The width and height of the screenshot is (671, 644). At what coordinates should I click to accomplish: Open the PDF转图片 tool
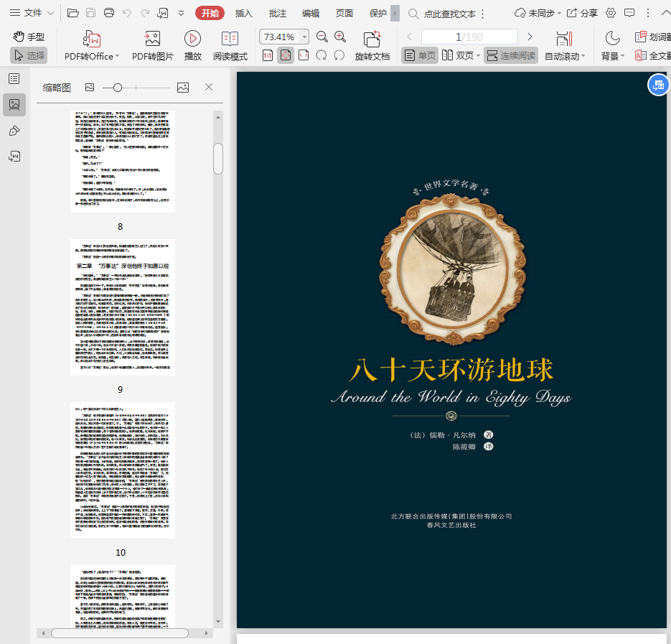152,39
